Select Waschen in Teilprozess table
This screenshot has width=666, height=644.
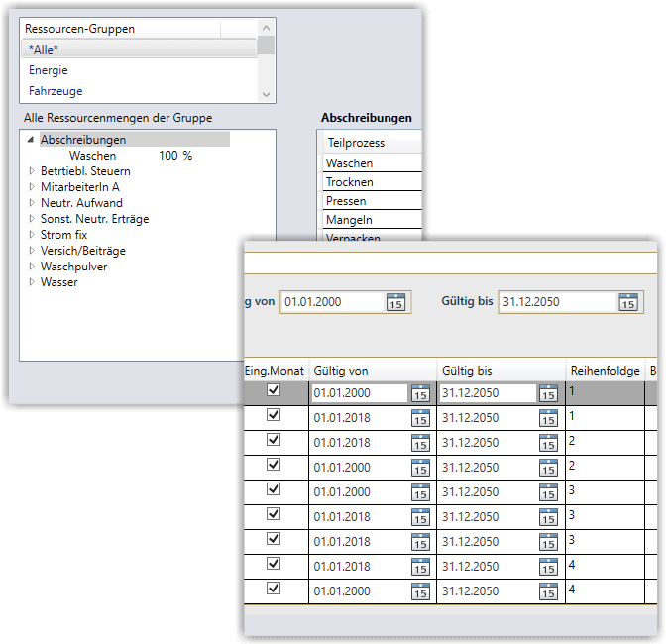(x=372, y=163)
